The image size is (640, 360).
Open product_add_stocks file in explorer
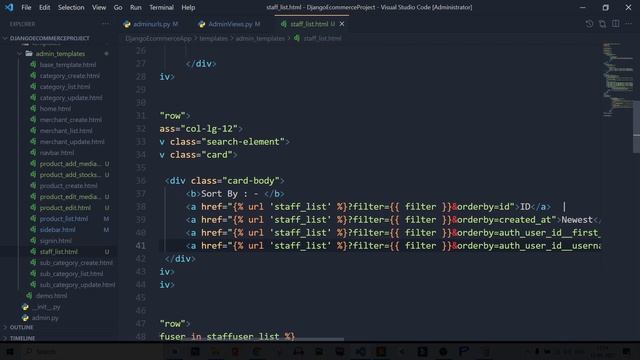click(70, 175)
